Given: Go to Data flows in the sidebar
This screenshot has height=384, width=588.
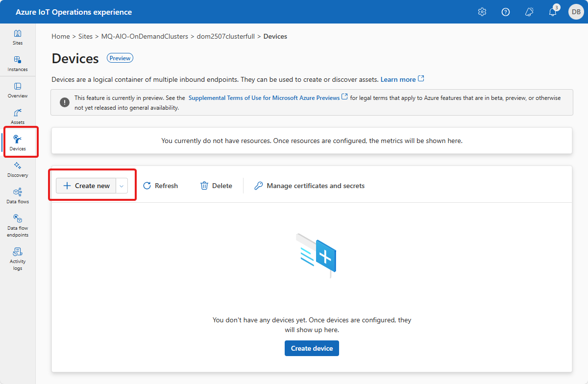Looking at the screenshot, I should 18,196.
